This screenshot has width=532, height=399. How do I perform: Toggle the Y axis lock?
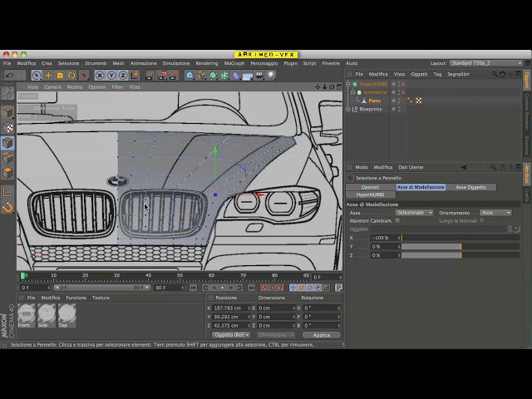click(111, 76)
